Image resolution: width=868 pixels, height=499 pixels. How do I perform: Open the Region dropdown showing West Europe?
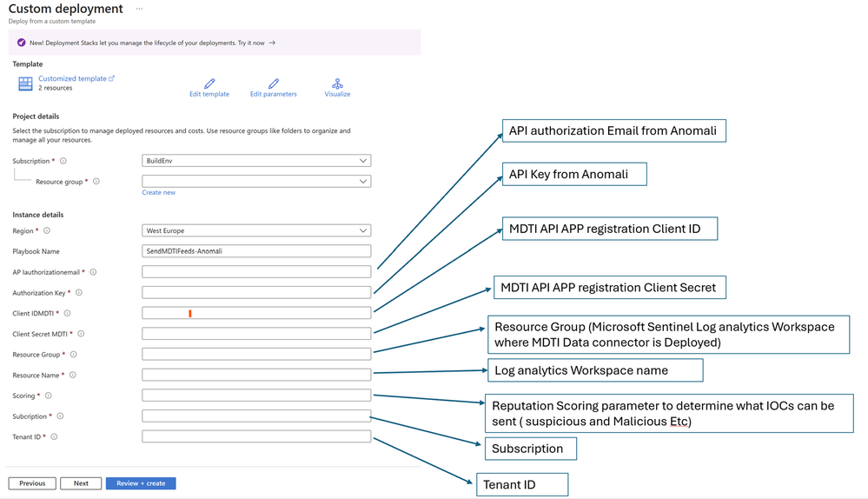[x=256, y=230]
